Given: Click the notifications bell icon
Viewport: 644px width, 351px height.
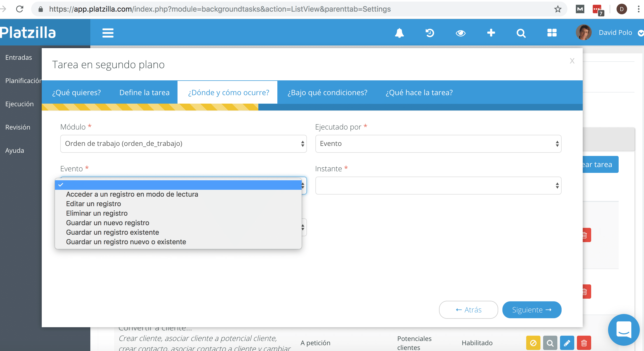Looking at the screenshot, I should point(399,33).
